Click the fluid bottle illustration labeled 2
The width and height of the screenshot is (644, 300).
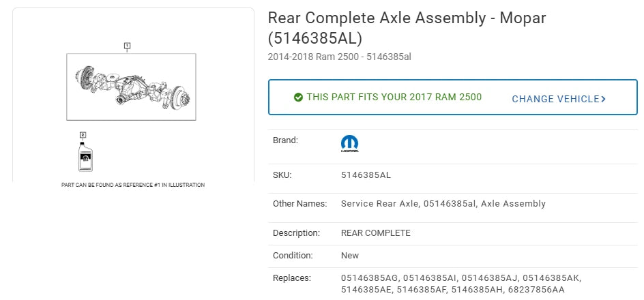point(85,156)
